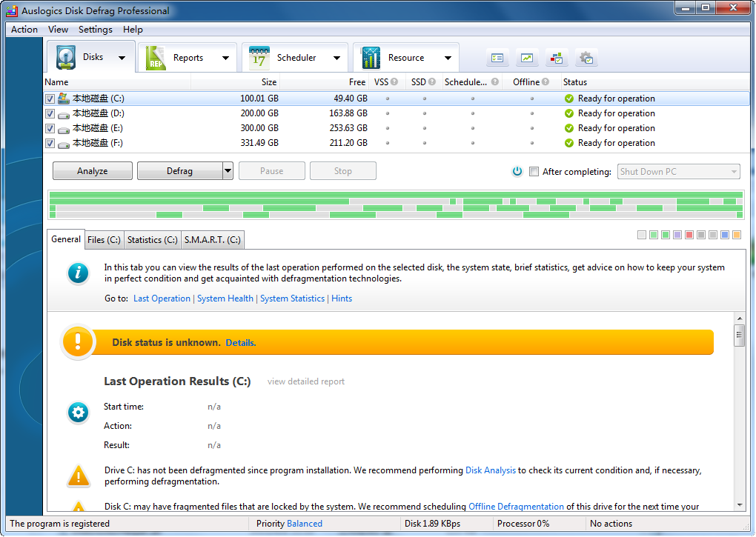756x537 pixels.
Task: Expand the Scheduler dropdown arrow
Action: click(x=336, y=58)
